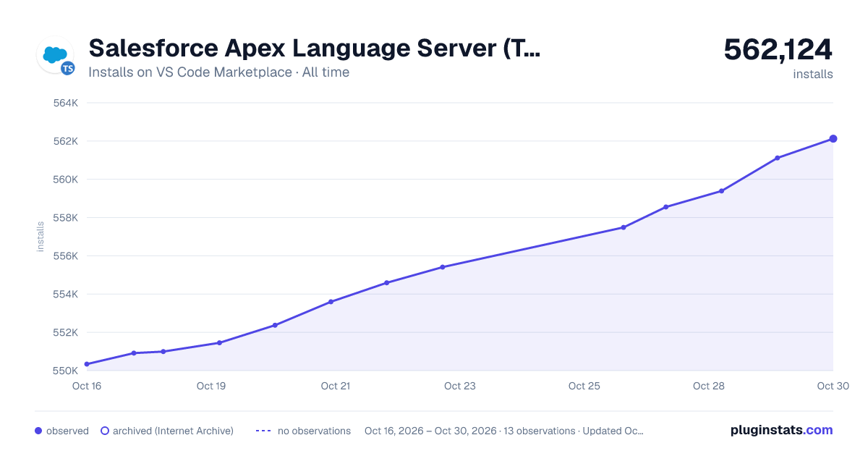868x456 pixels.
Task: Click the "Oct 16, 2026 – Oct 30, 2026 · 13 observations" footer text
Action: [470, 431]
